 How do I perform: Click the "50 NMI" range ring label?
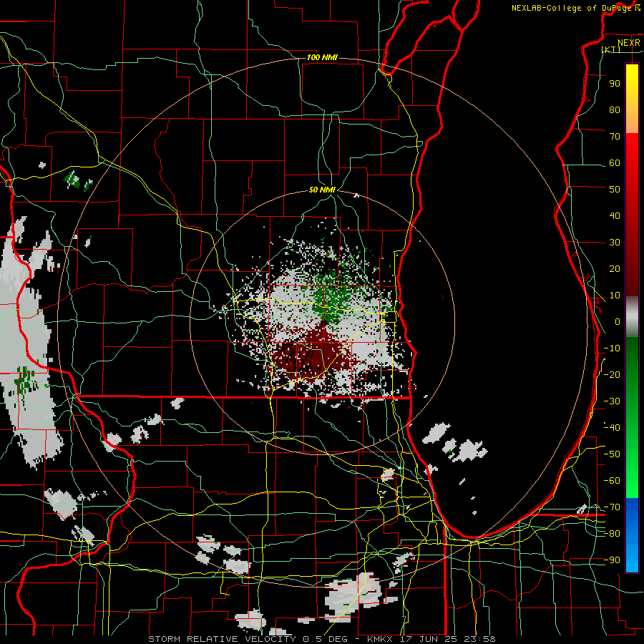click(322, 190)
